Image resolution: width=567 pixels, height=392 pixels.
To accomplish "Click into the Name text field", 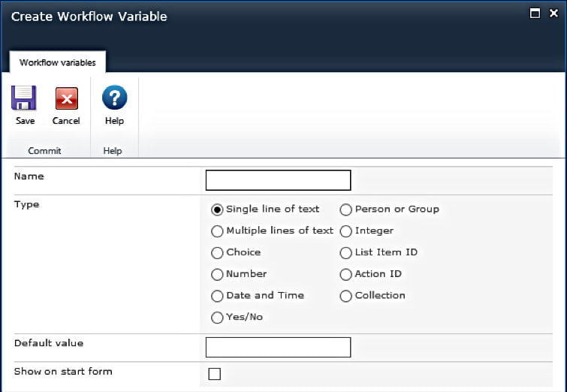I will [278, 180].
